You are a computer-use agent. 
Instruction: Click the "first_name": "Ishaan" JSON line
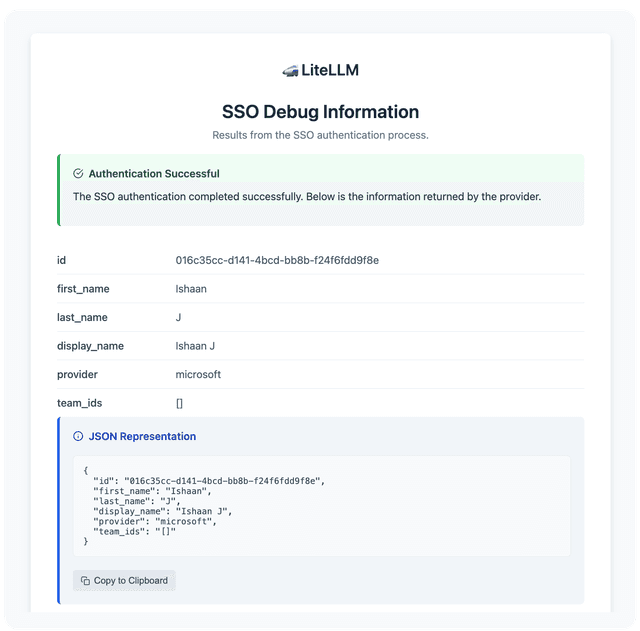point(152,491)
